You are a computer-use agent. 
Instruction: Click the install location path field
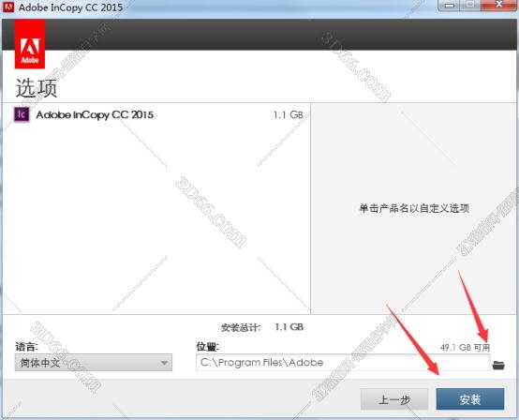point(343,363)
